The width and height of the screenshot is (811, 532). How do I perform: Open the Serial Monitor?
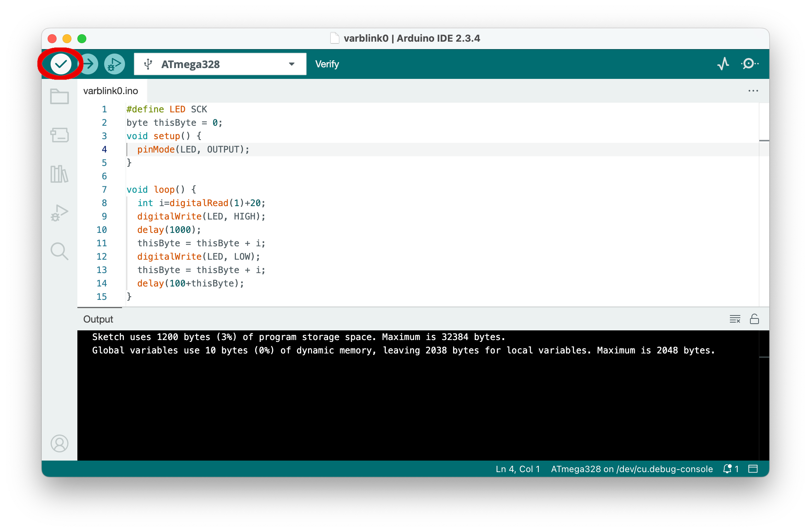750,64
